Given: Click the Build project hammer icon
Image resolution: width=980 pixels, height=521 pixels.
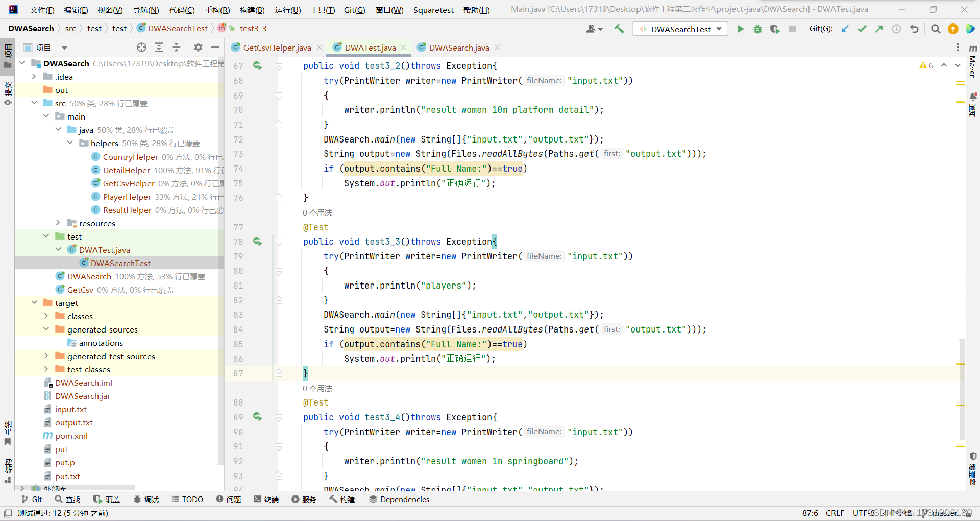Looking at the screenshot, I should 619,29.
